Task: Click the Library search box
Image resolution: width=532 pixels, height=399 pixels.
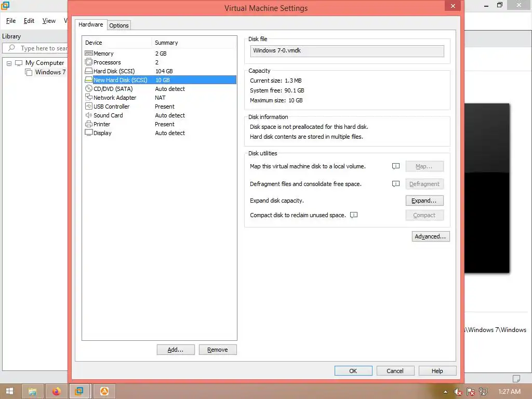Action: coord(35,48)
